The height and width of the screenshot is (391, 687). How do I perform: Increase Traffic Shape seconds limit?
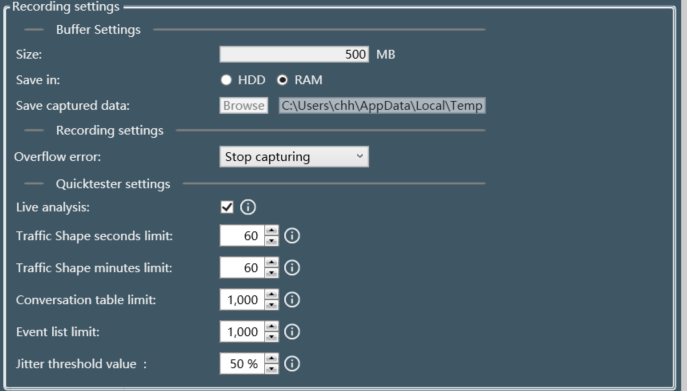[x=272, y=231]
